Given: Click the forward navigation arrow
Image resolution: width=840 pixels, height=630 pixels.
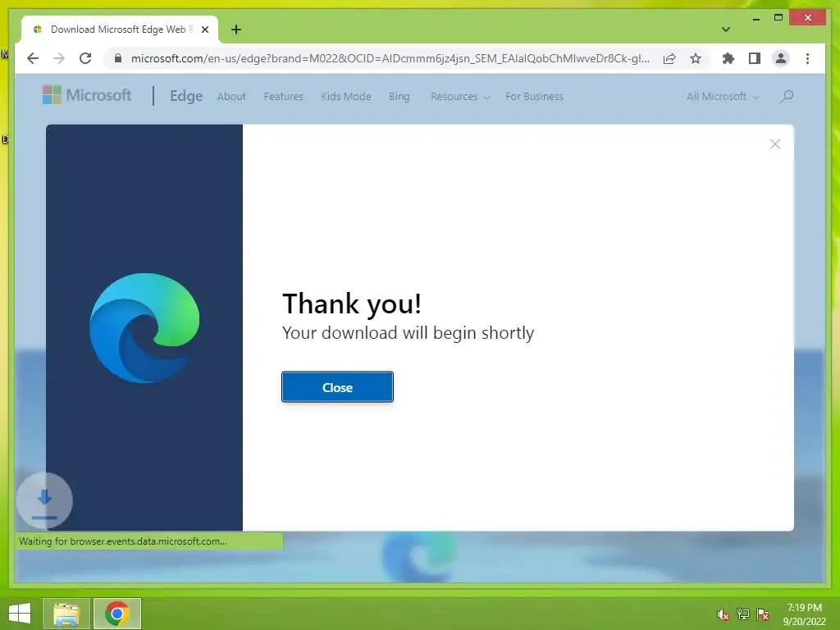Looking at the screenshot, I should 59,58.
